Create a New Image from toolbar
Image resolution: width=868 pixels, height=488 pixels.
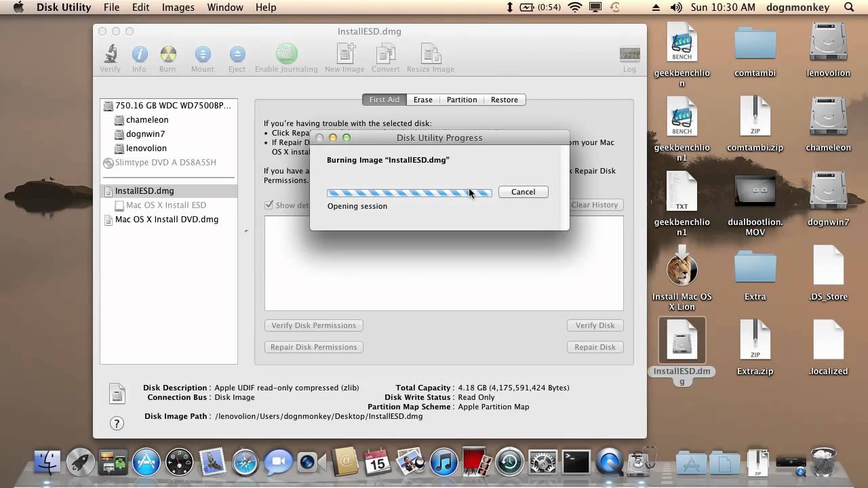click(x=344, y=54)
